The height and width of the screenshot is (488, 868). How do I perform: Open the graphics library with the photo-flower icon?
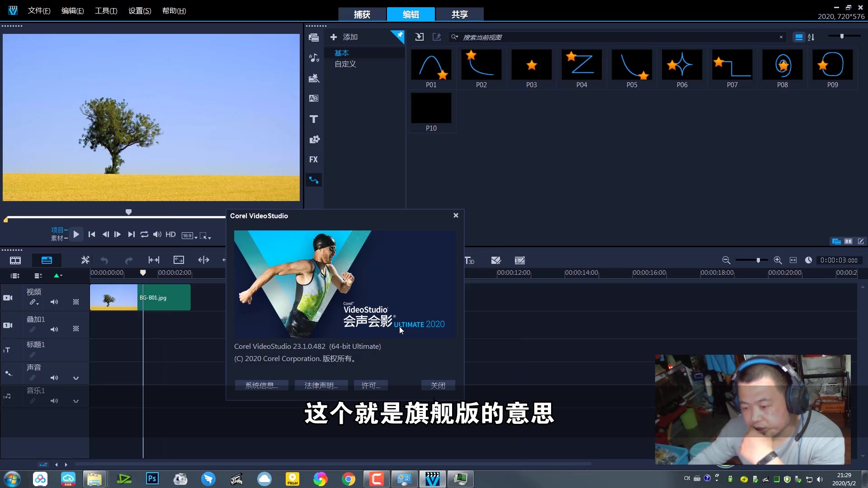tap(314, 139)
